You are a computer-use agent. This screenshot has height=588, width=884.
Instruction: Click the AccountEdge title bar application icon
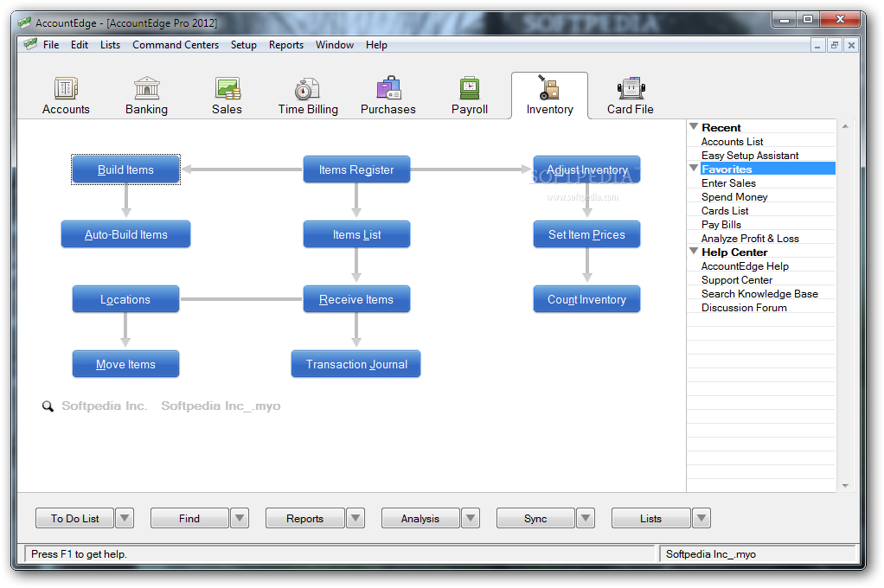tap(24, 23)
